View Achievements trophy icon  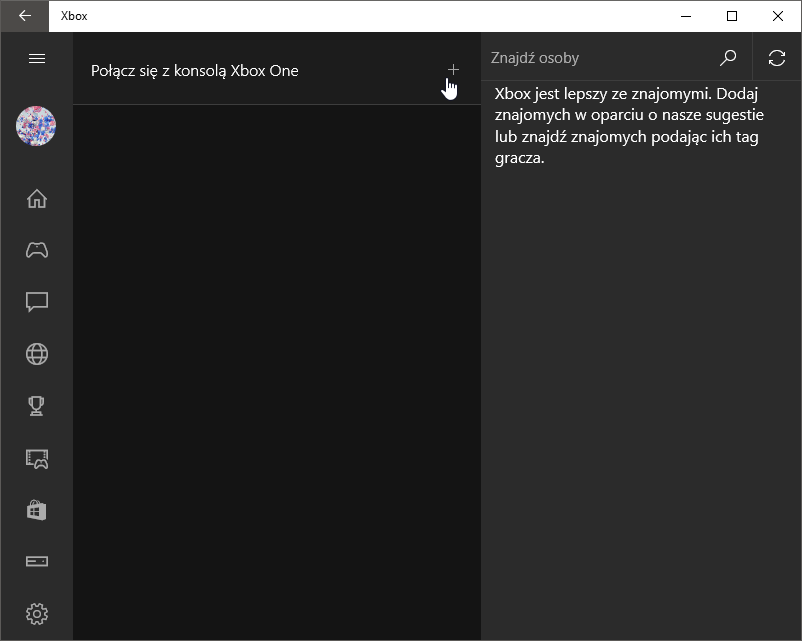tap(36, 406)
